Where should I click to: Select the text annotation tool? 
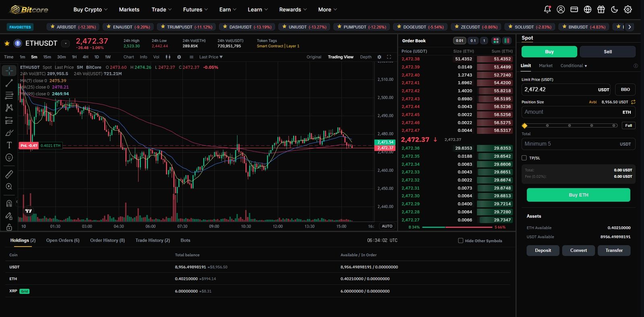tap(9, 145)
